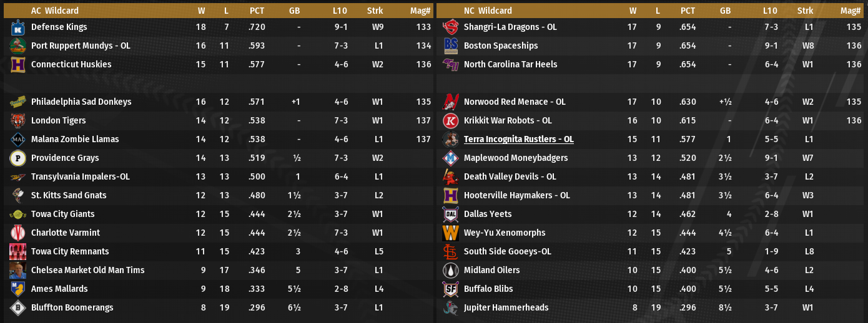Click the AC Wildcard W column header
The image size is (868, 323).
201,11
